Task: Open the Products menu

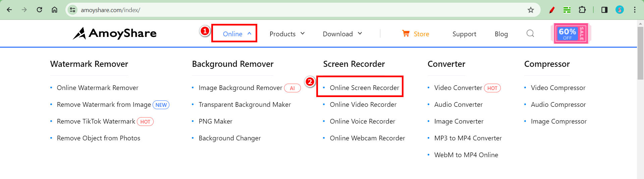Action: click(282, 34)
